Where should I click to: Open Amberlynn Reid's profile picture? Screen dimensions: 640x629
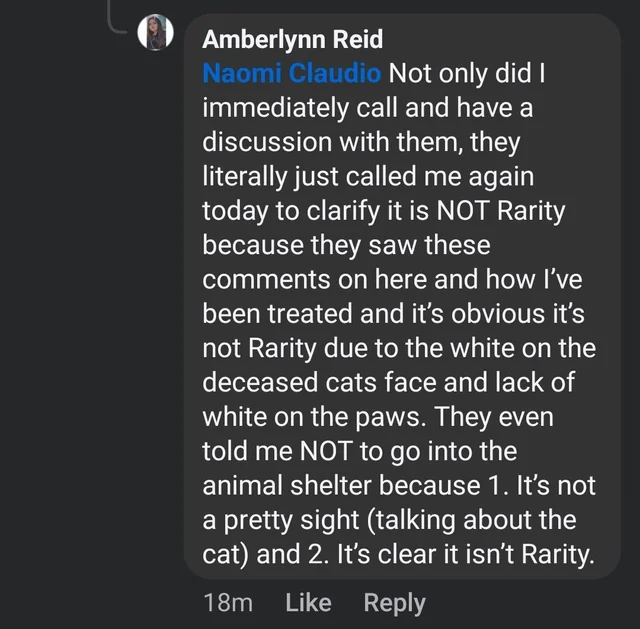coord(156,33)
